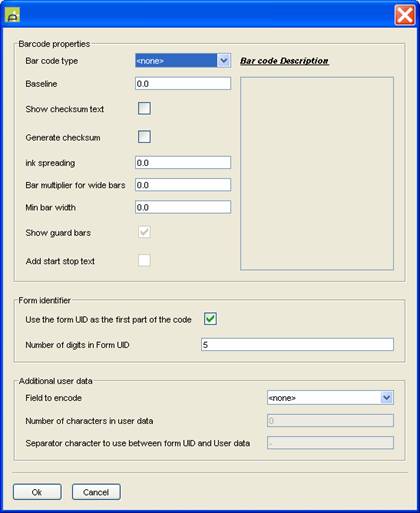Image resolution: width=420 pixels, height=513 pixels.
Task: Click the Bar code type dropdown arrow
Action: [x=224, y=61]
